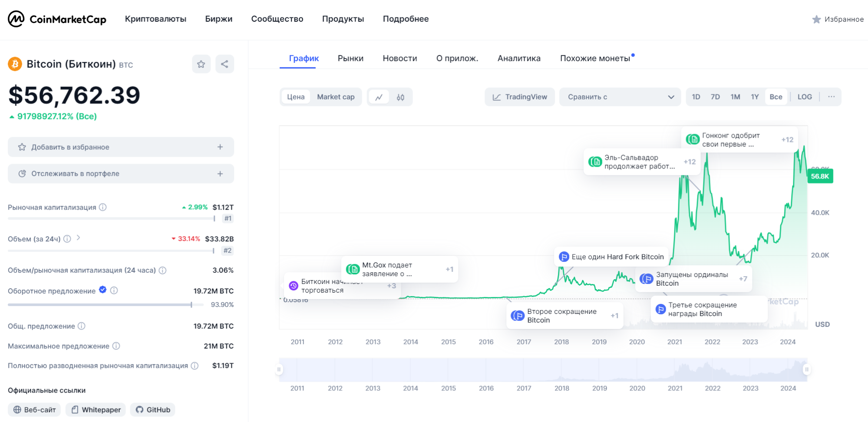Open the share options for Bitcoin
Viewport: 868px width, 422px height.
224,64
